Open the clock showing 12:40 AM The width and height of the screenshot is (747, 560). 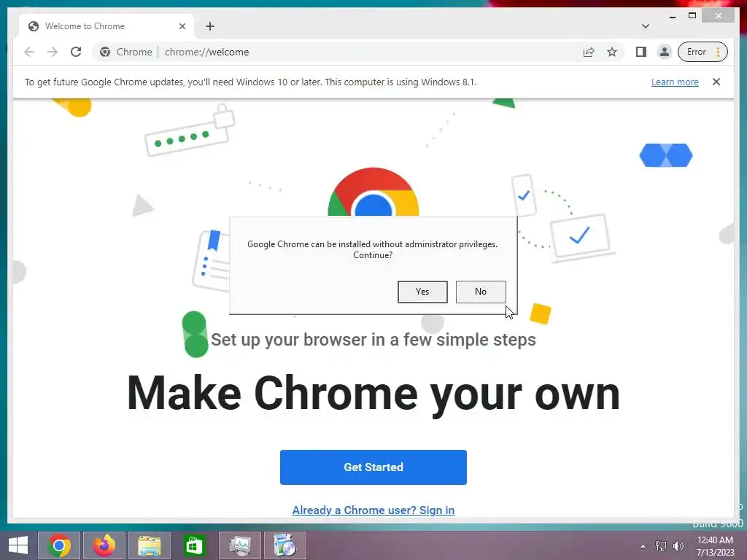[715, 546]
